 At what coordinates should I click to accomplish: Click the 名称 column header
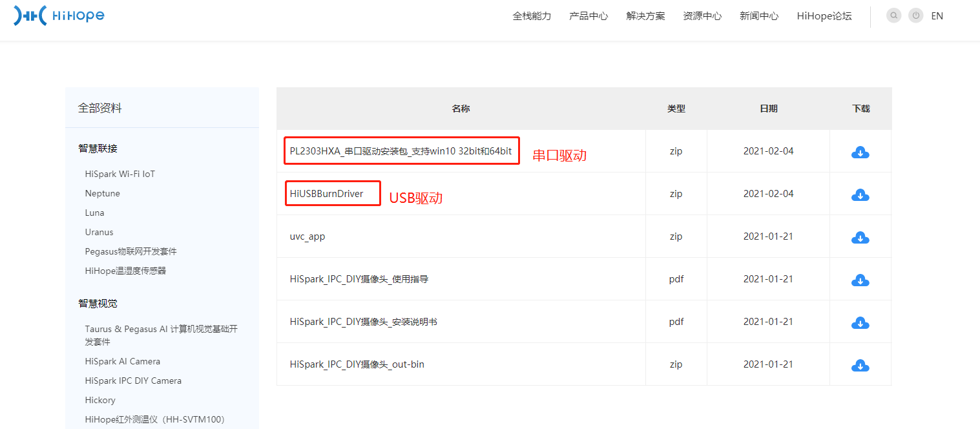pyautogui.click(x=461, y=109)
